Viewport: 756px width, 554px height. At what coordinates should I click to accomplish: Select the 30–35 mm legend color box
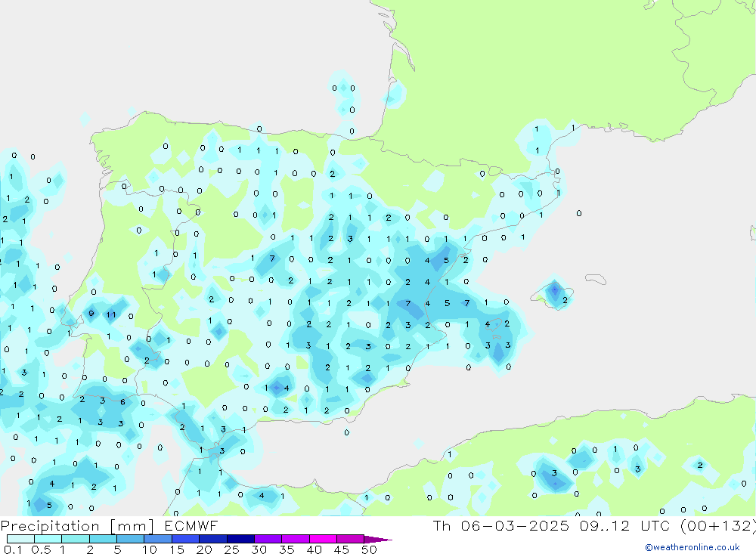pyautogui.click(x=268, y=539)
